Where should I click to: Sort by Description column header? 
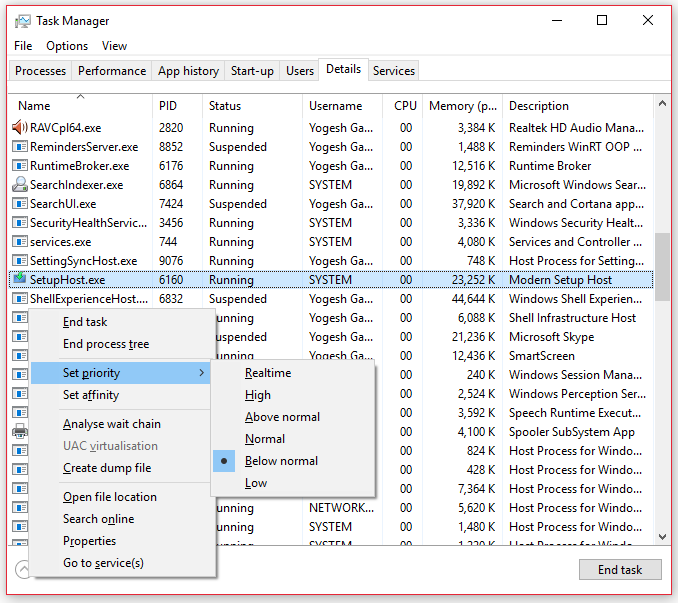tap(578, 105)
